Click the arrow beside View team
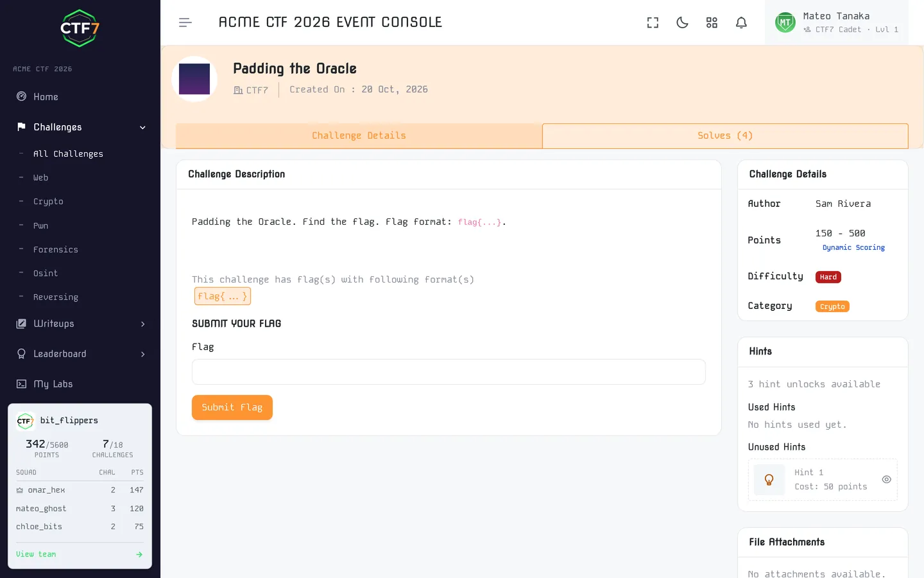Viewport: 924px width, 578px height. pos(139,554)
